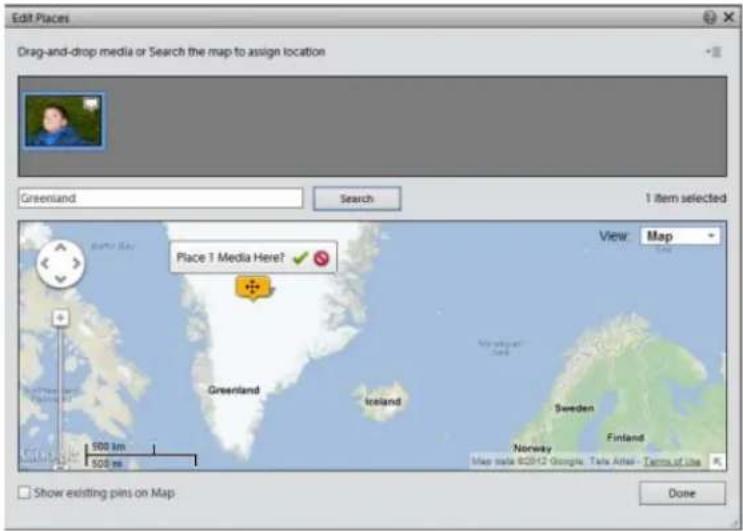The width and height of the screenshot is (743, 531).
Task: Click the Sweden label on the map
Action: (x=574, y=408)
